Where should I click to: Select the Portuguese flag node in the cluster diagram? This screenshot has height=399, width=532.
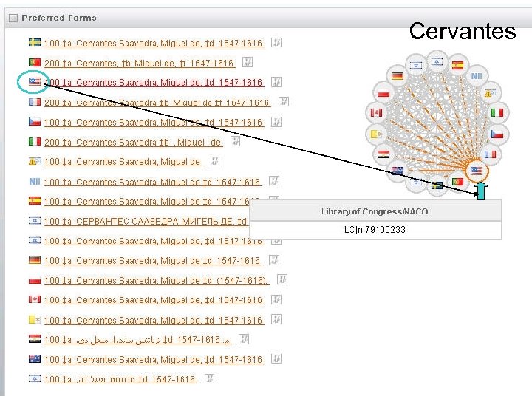point(457,182)
